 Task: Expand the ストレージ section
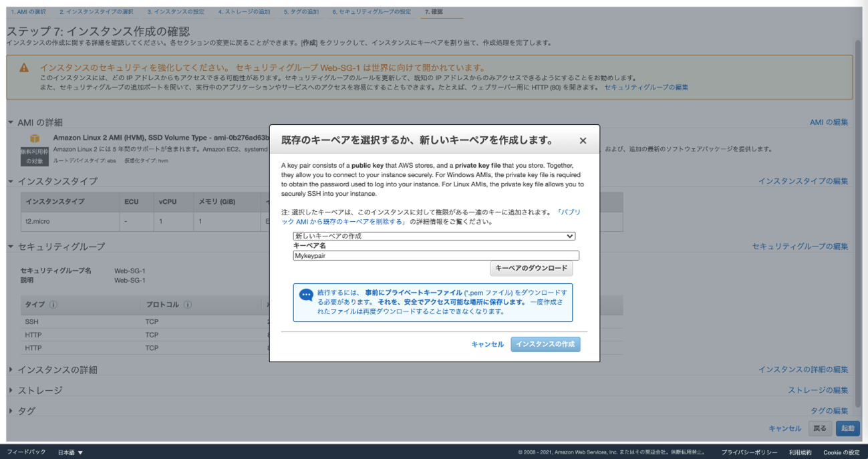coord(11,390)
